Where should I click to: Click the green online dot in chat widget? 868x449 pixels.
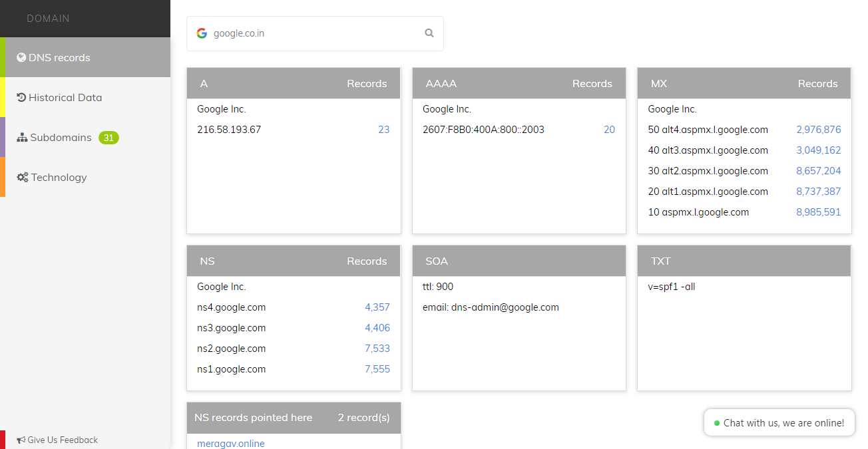(x=717, y=423)
